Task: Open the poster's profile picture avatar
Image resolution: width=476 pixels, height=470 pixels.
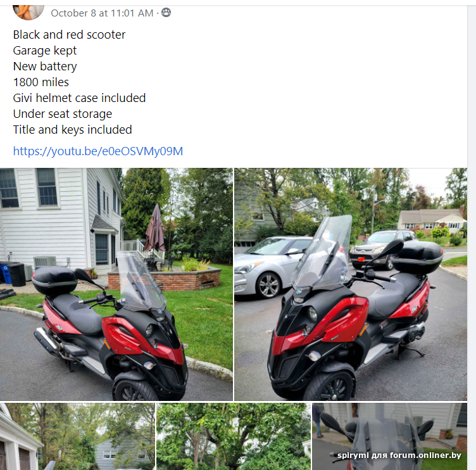Action: (x=28, y=12)
